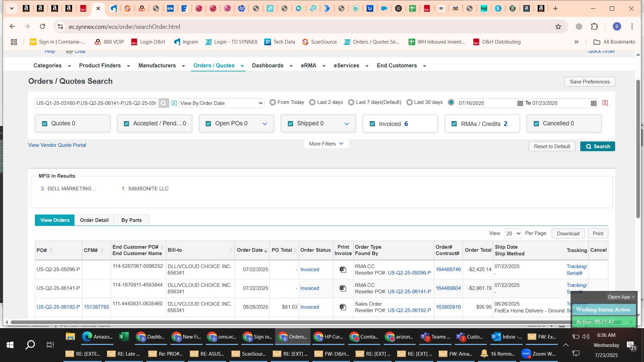Click the red info icon after date range
The width and height of the screenshot is (644, 362).
605,103
